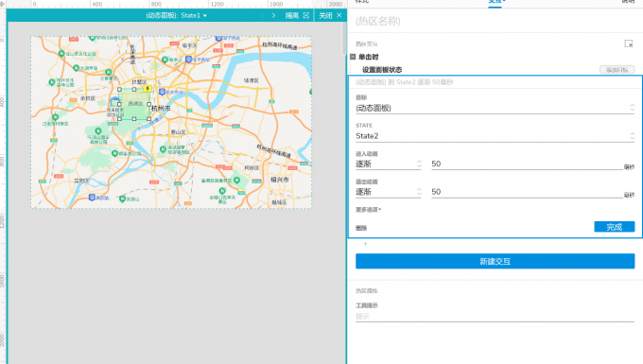The width and height of the screenshot is (643, 364).
Task: Click the plus icon to add an action
Action: pyautogui.click(x=365, y=244)
